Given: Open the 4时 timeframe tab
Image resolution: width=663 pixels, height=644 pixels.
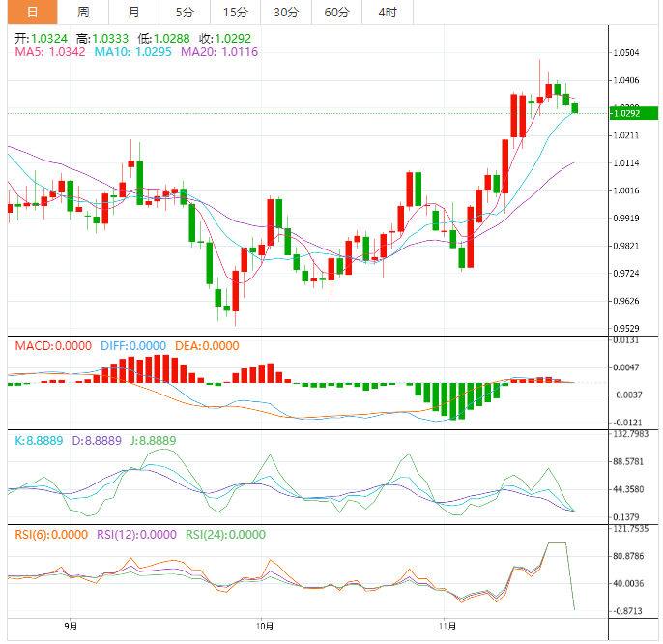Looking at the screenshot, I should 388,12.
